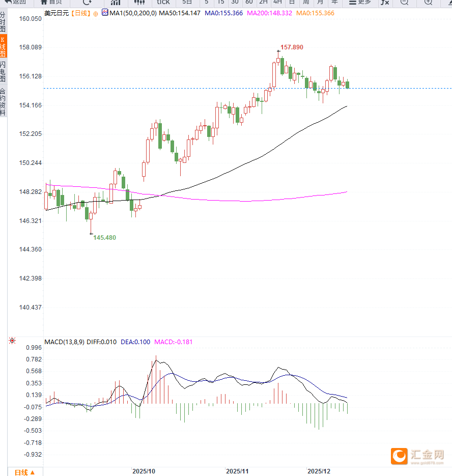This screenshot has width=452, height=476.
Task: Switch to K线图 side tab
Action: pos(3,46)
